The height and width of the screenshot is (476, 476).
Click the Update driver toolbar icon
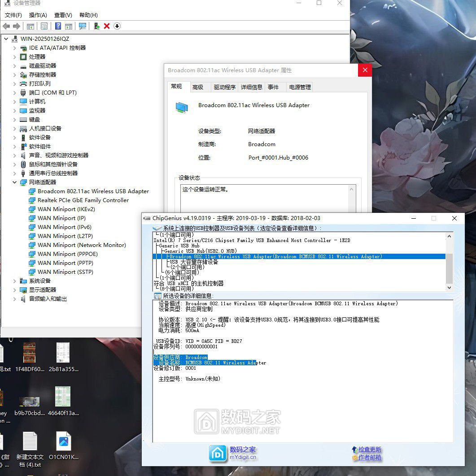(97, 26)
